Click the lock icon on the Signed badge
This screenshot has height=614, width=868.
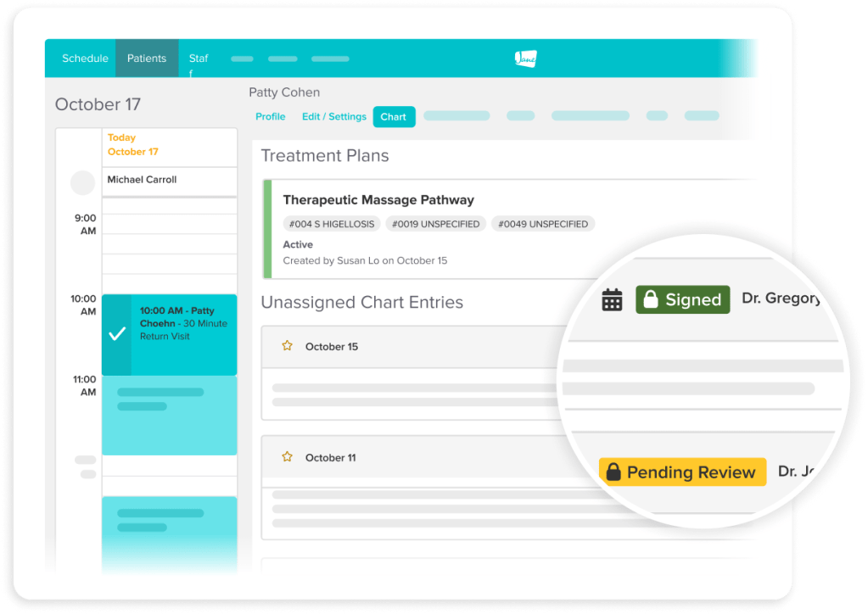pos(651,299)
